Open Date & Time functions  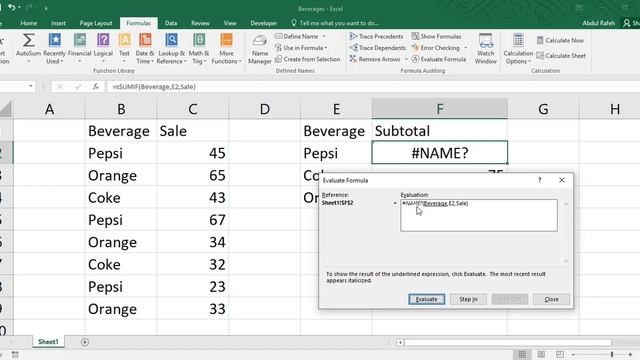tap(144, 49)
